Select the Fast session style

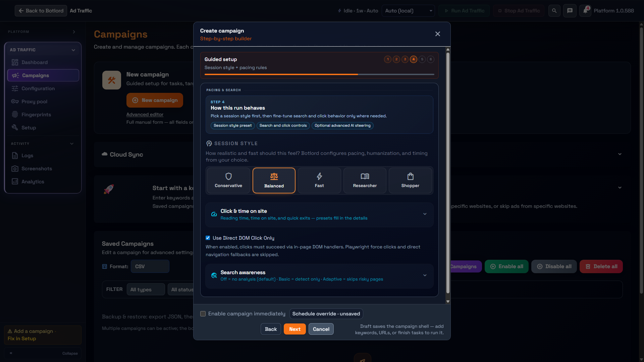click(319, 181)
